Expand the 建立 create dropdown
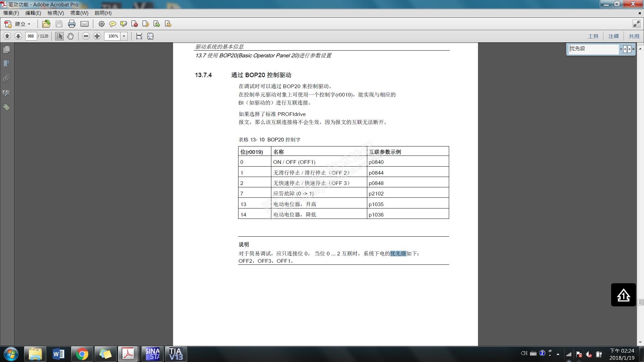 click(x=29, y=24)
